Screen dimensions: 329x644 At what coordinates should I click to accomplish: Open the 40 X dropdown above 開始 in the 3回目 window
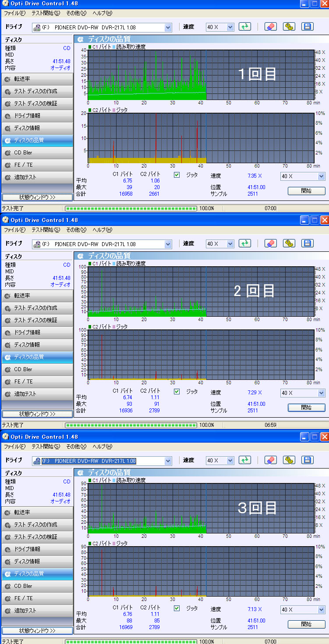click(303, 610)
